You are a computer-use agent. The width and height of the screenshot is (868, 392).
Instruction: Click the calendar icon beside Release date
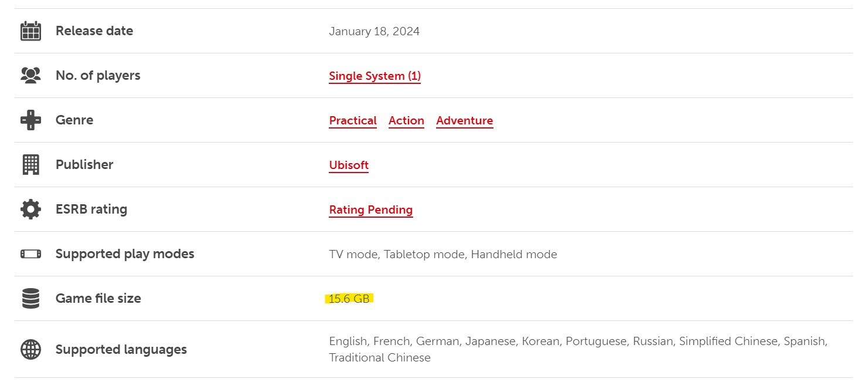30,31
